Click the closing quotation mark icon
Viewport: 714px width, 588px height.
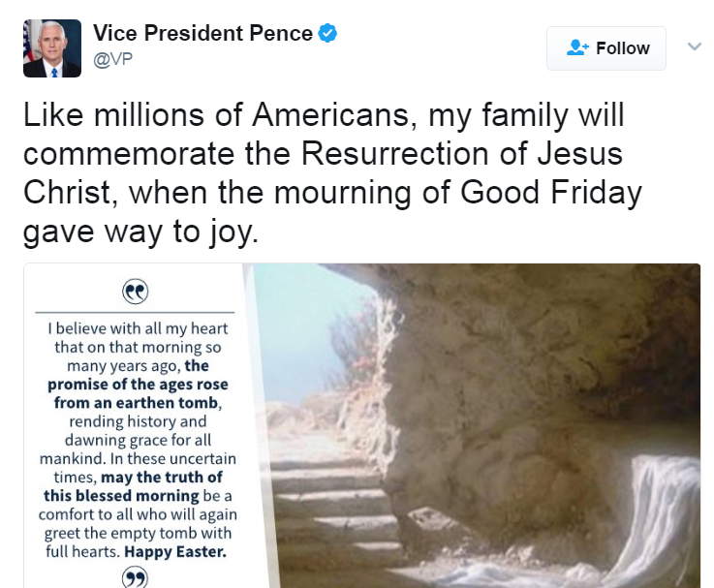click(135, 577)
